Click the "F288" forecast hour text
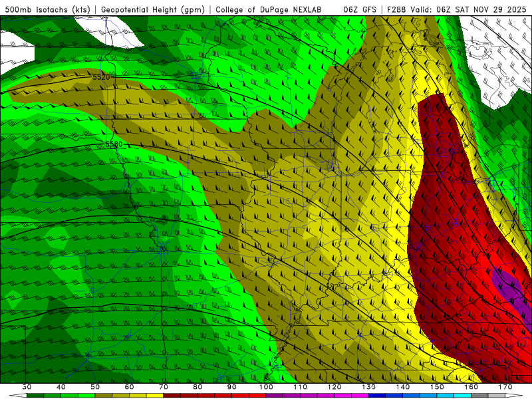 click(x=397, y=9)
